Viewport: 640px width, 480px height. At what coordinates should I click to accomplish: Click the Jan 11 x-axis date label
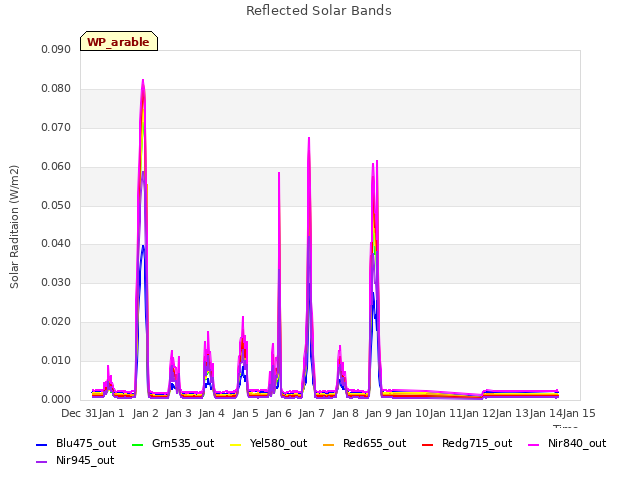445,413
